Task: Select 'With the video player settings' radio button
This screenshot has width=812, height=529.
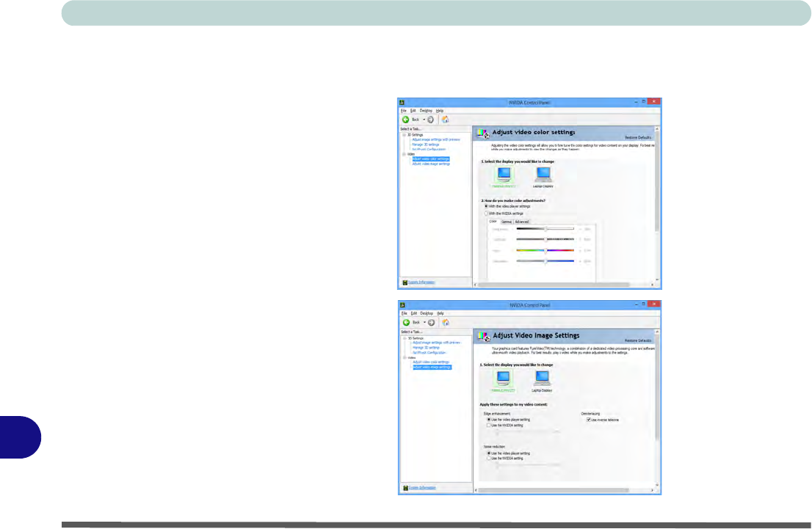Action: 486,206
